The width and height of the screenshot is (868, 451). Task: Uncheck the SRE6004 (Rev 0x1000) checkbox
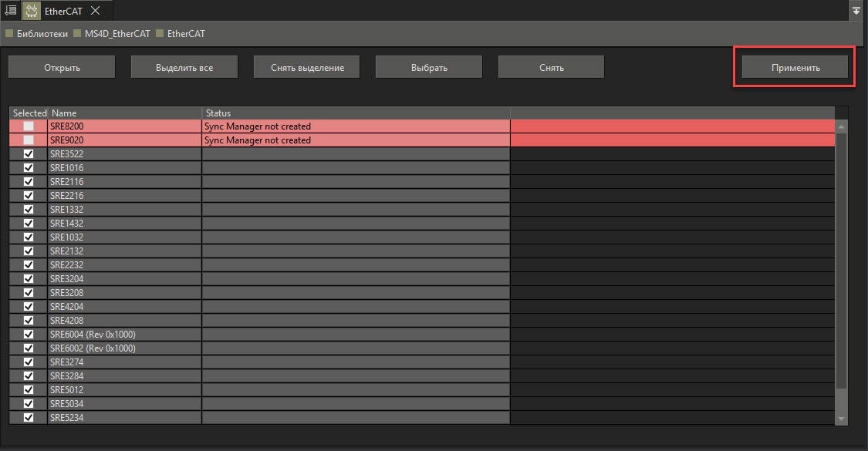(29, 335)
